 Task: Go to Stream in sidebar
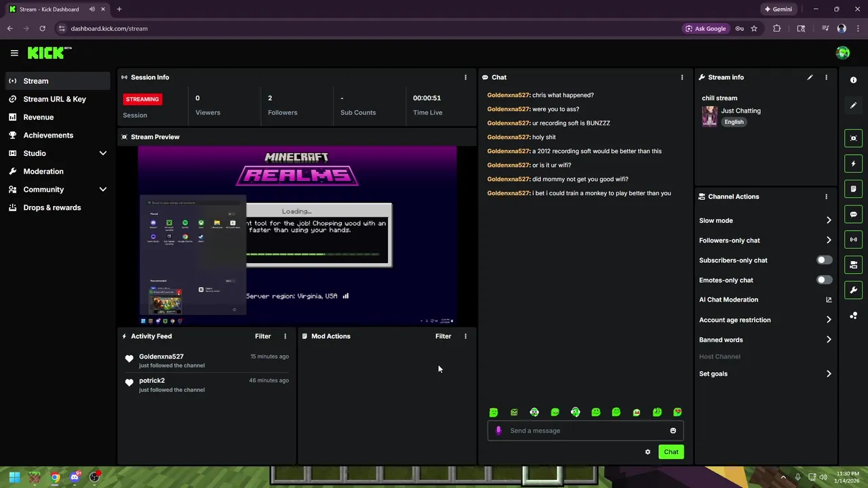coord(58,81)
